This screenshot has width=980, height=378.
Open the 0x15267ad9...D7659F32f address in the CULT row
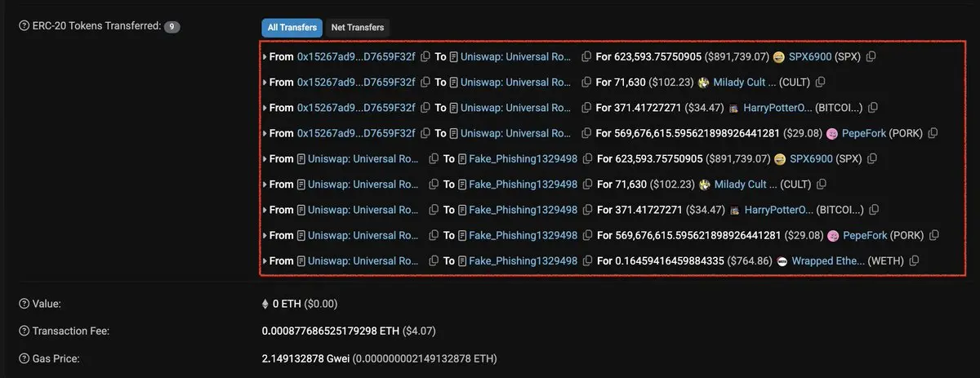click(356, 82)
